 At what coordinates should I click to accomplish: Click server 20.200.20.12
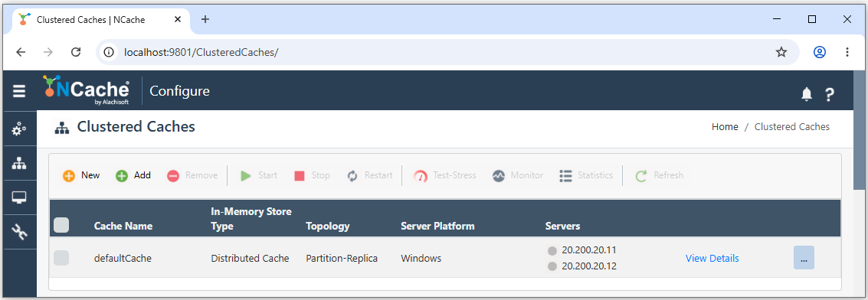click(x=589, y=266)
